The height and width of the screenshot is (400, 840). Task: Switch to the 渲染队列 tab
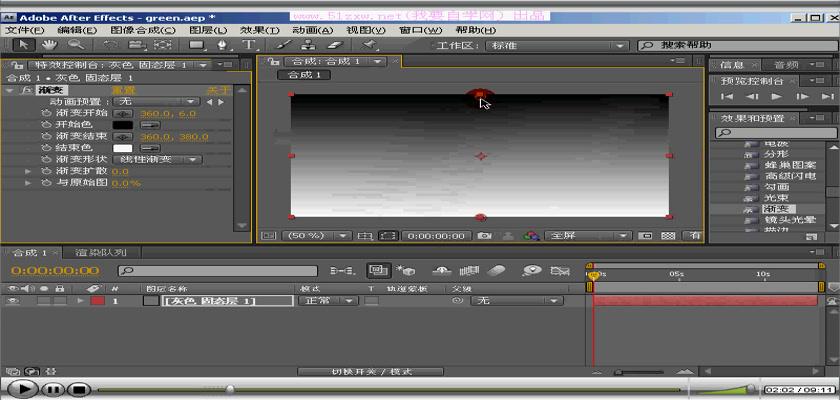[101, 252]
